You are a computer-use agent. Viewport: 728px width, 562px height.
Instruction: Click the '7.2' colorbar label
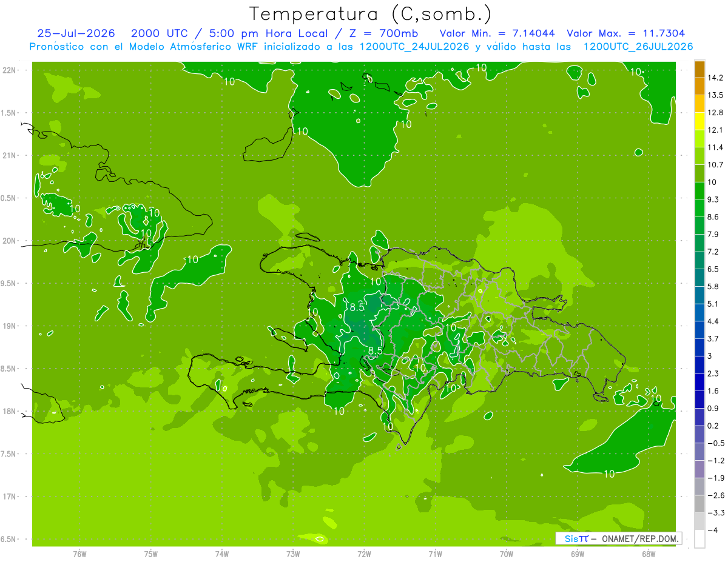click(713, 252)
